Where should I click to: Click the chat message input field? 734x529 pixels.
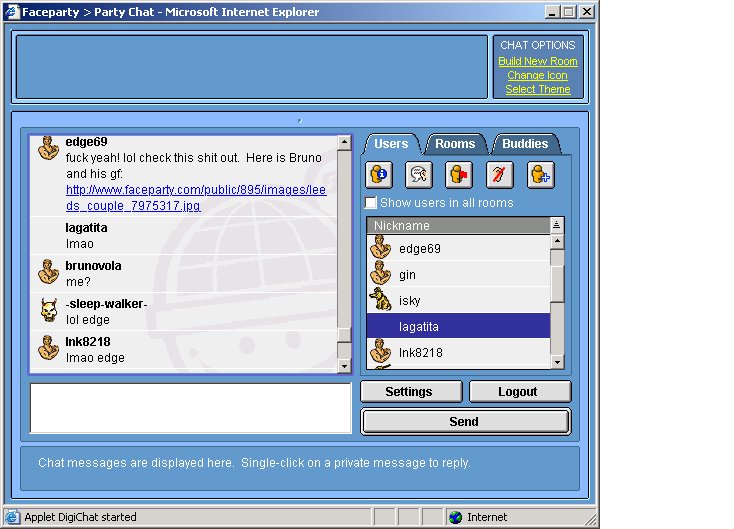(x=191, y=408)
